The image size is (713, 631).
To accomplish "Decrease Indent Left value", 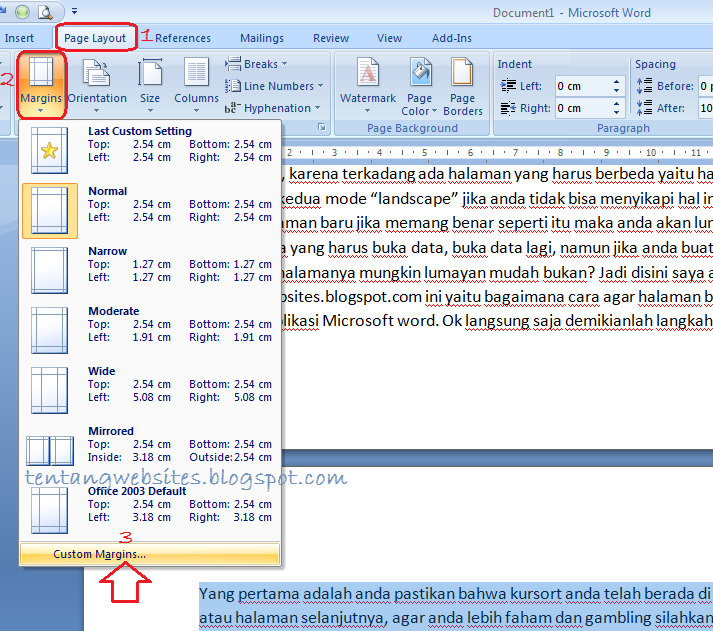I will click(x=617, y=90).
